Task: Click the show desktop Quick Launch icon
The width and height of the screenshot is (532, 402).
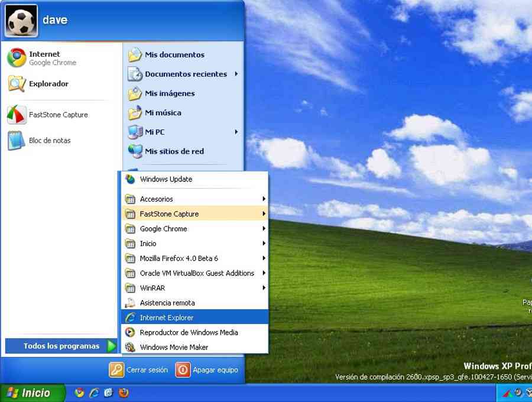Action: pos(109,393)
